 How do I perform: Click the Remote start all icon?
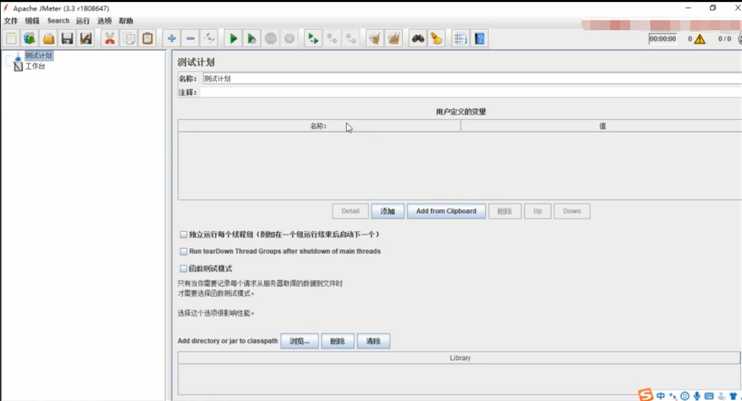(313, 38)
